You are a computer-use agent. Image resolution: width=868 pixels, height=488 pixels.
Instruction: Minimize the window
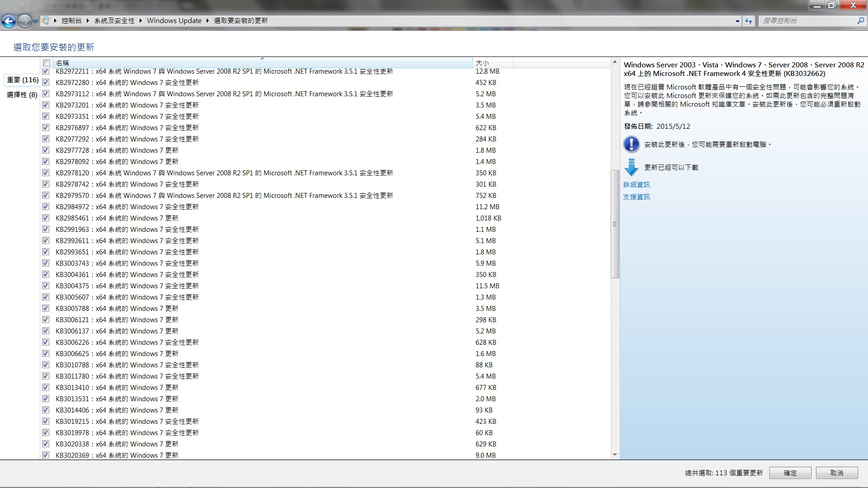tap(817, 5)
